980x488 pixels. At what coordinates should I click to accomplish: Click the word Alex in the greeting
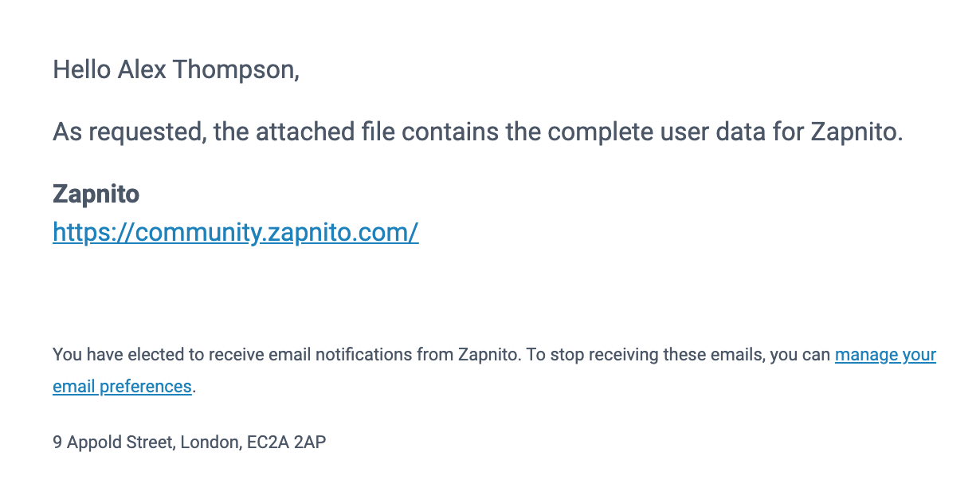pos(142,70)
